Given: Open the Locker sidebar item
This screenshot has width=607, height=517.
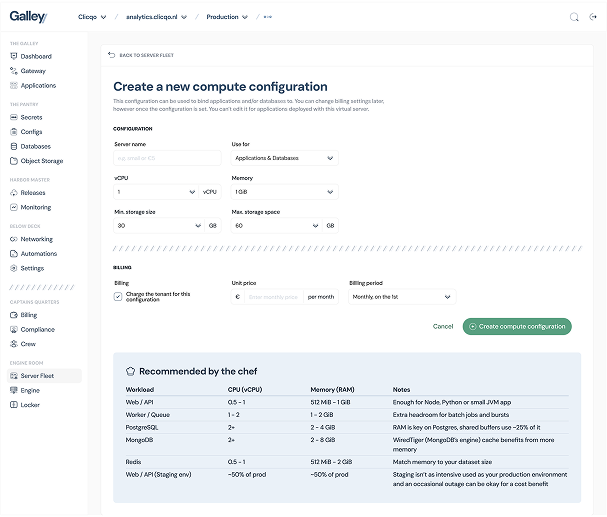Looking at the screenshot, I should tap(30, 405).
